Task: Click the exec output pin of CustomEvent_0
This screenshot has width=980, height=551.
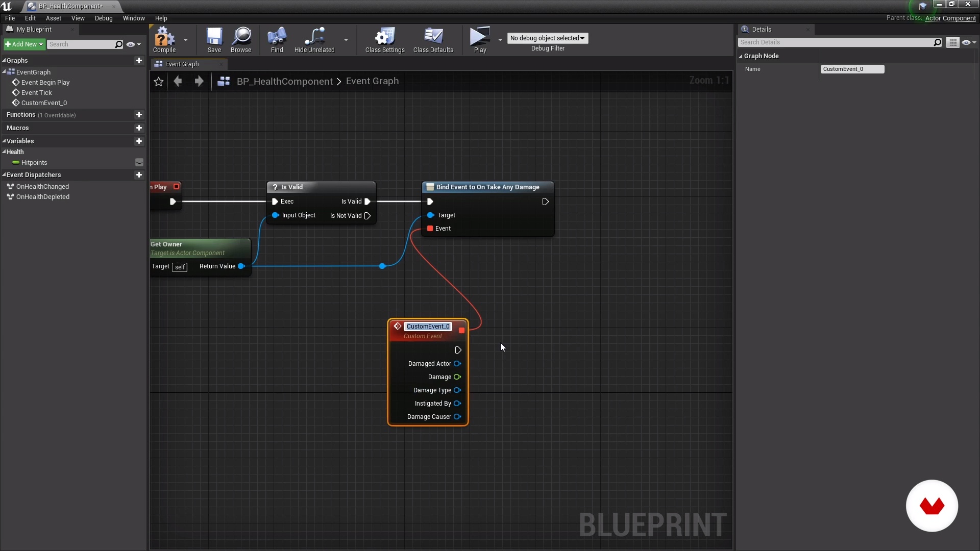Action: (458, 350)
